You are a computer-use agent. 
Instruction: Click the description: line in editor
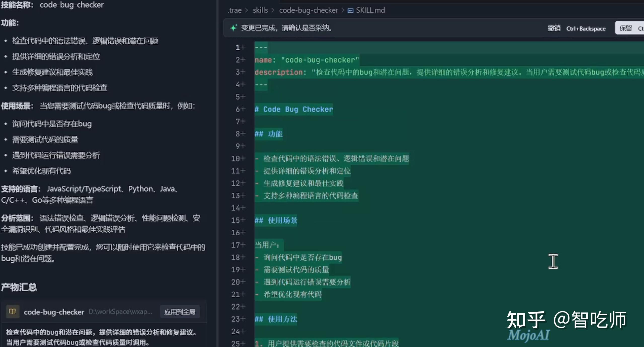pyautogui.click(x=449, y=72)
